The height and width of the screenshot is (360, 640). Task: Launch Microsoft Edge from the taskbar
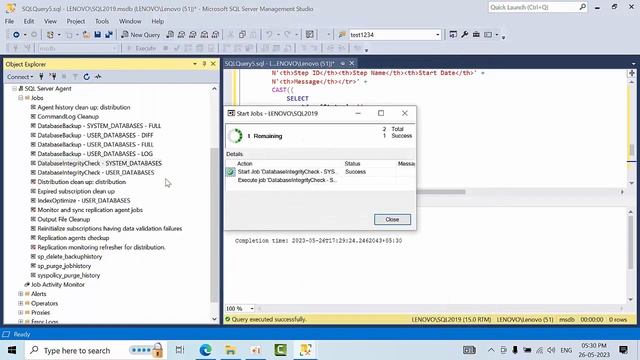point(205,350)
